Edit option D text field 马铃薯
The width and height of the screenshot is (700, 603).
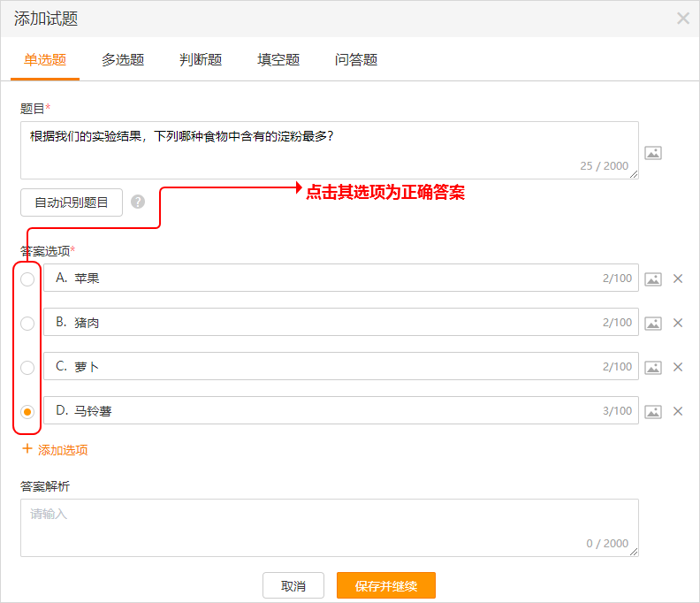(x=341, y=410)
